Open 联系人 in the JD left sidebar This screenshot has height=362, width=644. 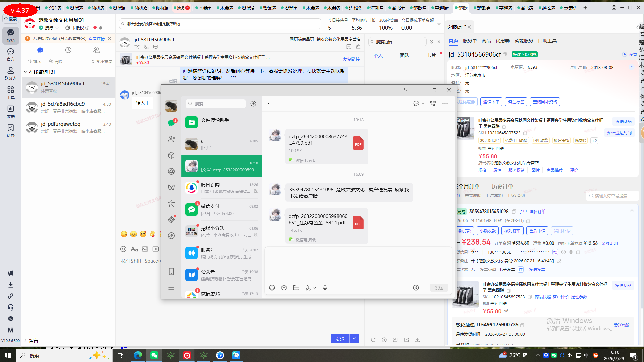11,73
